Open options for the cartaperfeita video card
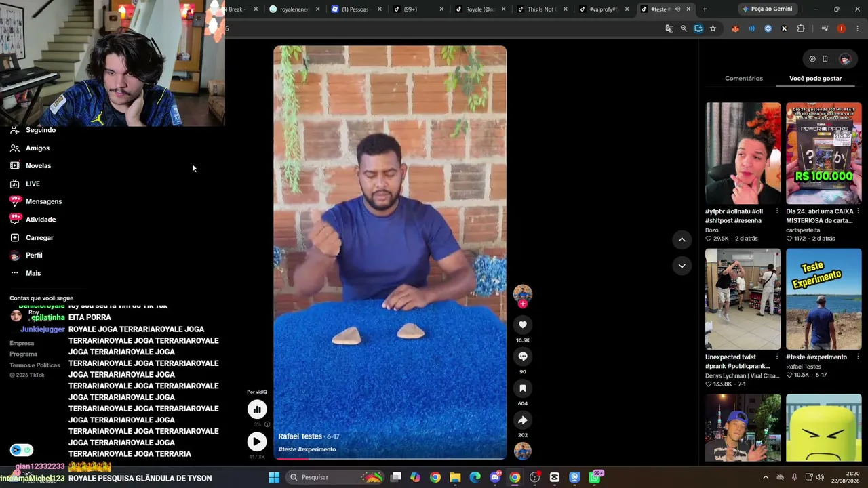The height and width of the screenshot is (488, 868). 858,211
